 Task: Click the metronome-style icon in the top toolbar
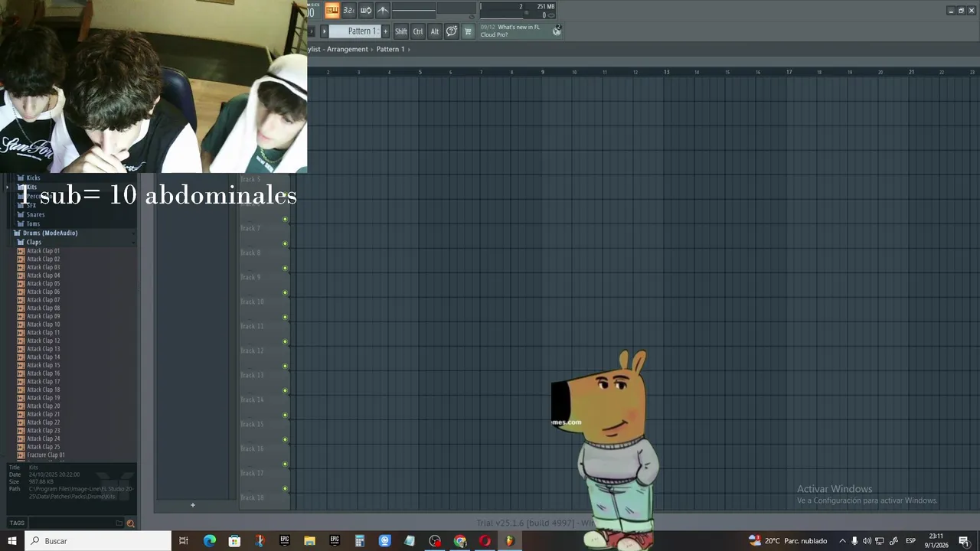pos(383,10)
